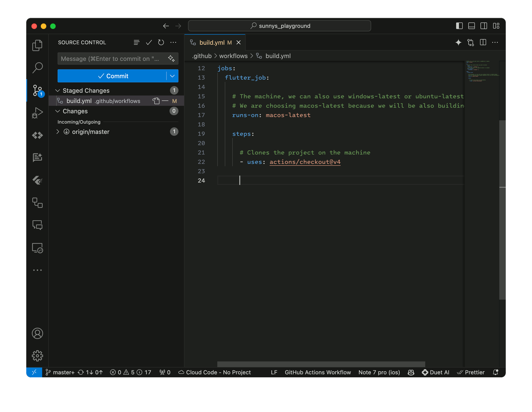532x412 pixels.
Task: Open the Manage gear icon
Action: coord(37,356)
